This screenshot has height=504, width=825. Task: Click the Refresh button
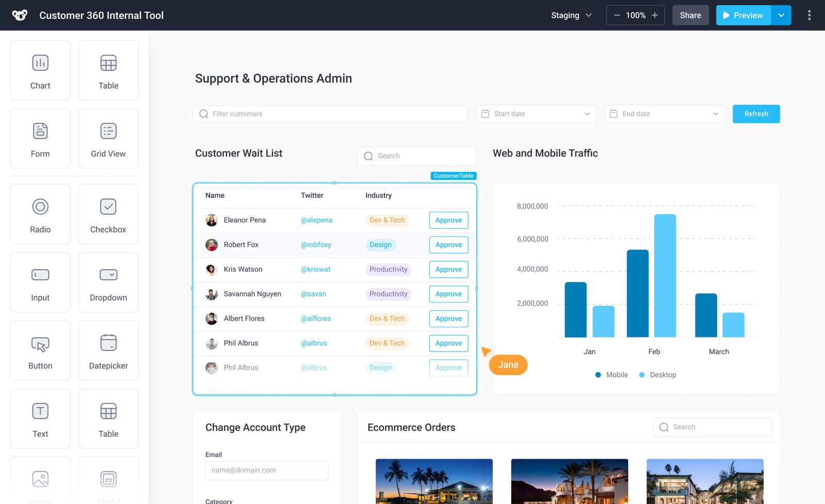click(x=756, y=113)
